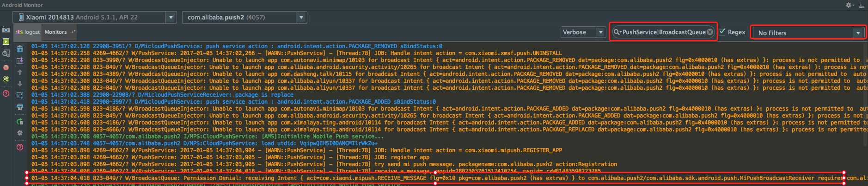Click the PushService|BroadcastQueue search field

tap(663, 32)
